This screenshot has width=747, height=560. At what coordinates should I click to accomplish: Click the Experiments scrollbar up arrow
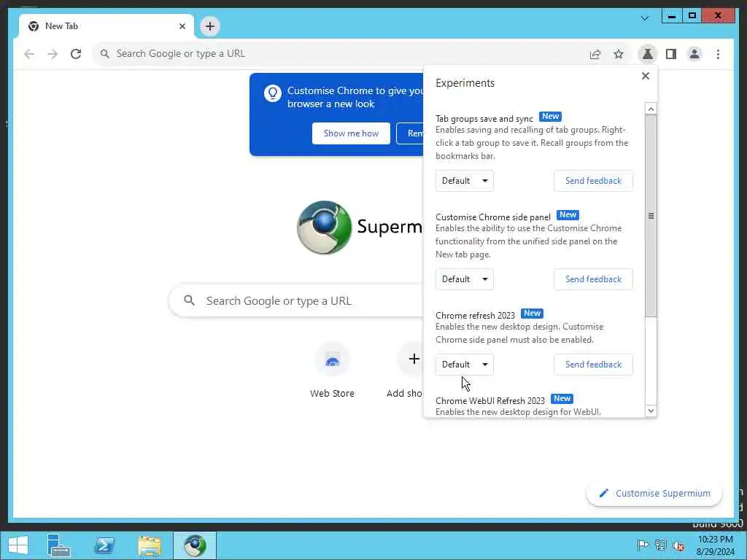point(651,109)
